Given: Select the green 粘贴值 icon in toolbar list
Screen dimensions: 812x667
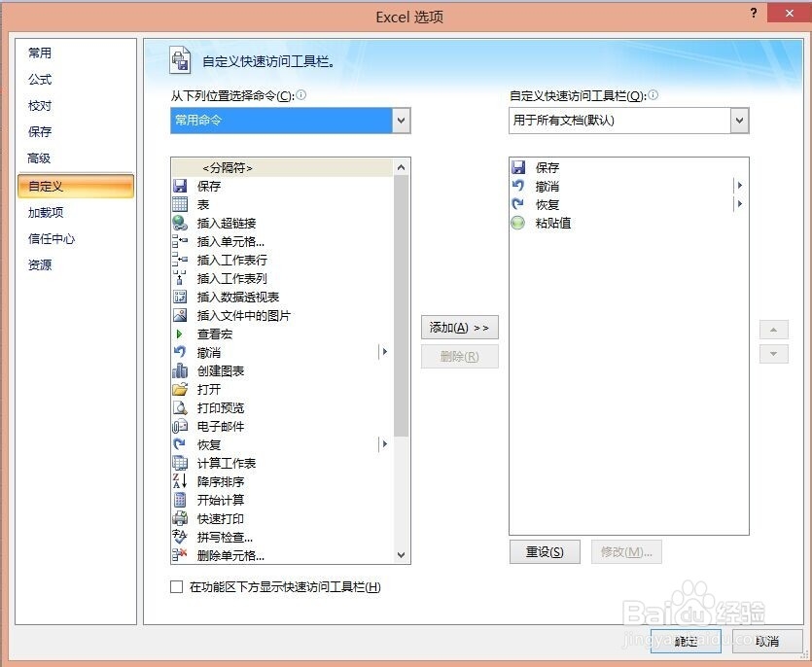Looking at the screenshot, I should coord(518,223).
